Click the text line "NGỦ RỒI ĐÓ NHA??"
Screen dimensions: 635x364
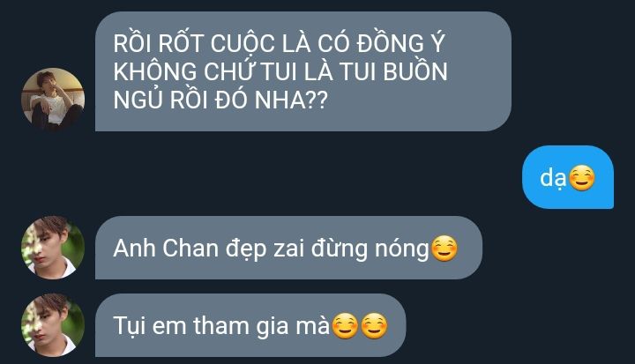(x=220, y=100)
